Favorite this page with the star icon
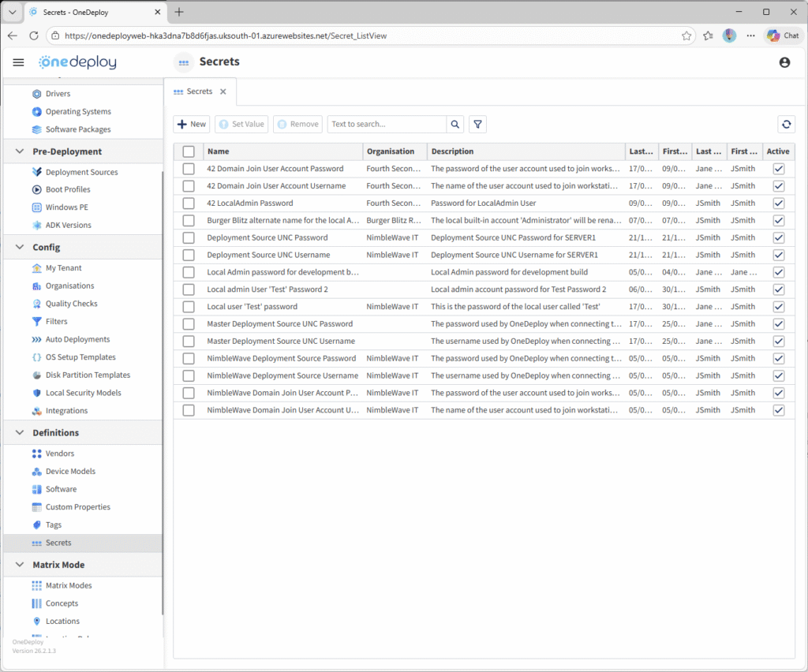The width and height of the screenshot is (808, 672). tap(686, 36)
